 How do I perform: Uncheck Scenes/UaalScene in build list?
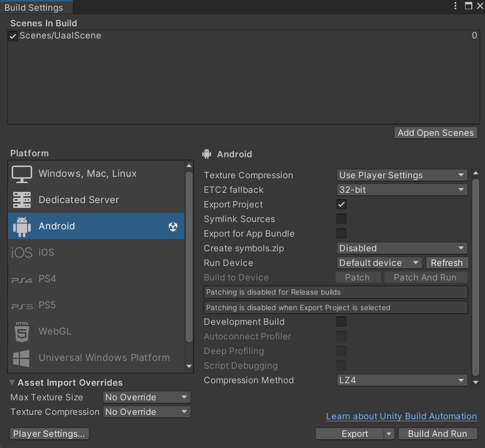(x=13, y=36)
